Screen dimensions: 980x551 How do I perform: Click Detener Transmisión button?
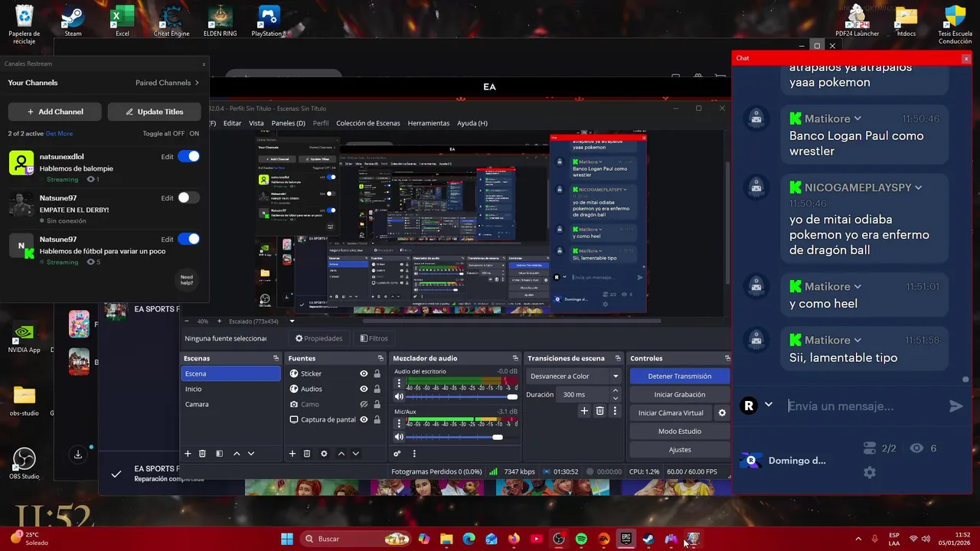680,376
